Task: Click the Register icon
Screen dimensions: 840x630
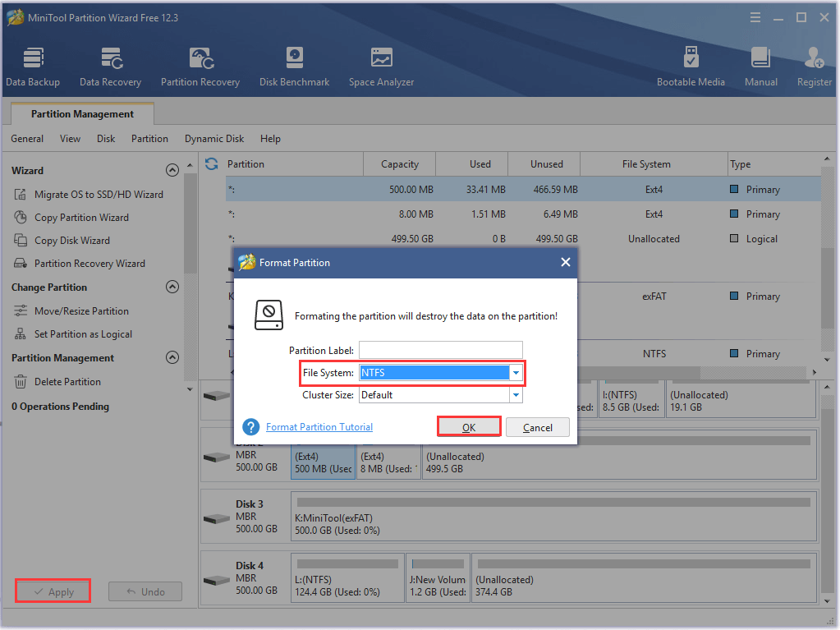Action: tap(813, 66)
